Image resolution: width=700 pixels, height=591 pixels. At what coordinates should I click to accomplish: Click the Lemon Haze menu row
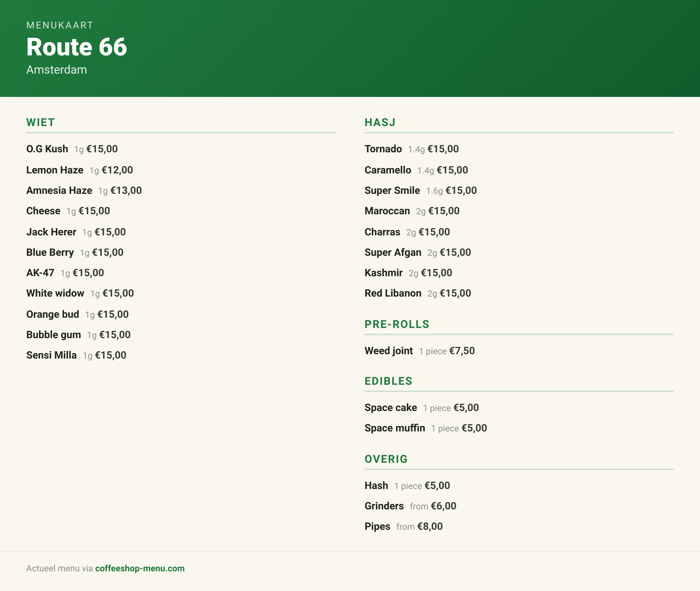[79, 170]
